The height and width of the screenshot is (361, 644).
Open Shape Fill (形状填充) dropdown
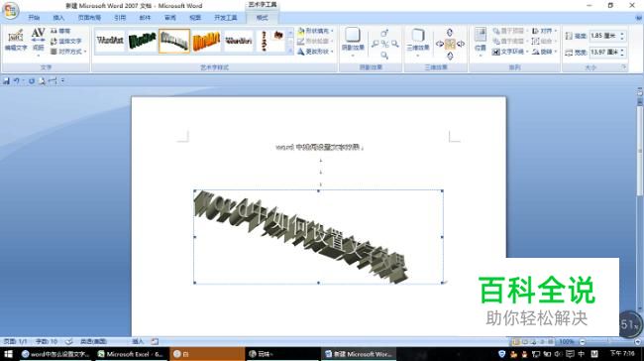click(315, 31)
